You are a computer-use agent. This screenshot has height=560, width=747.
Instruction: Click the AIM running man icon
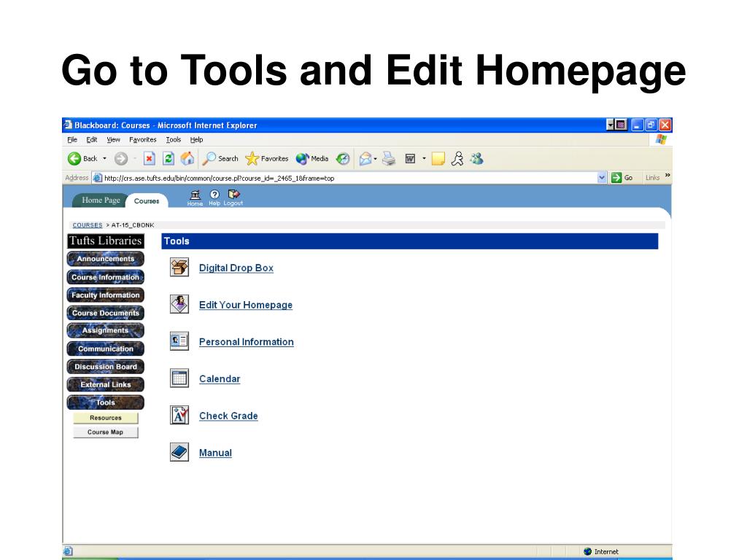coord(457,158)
